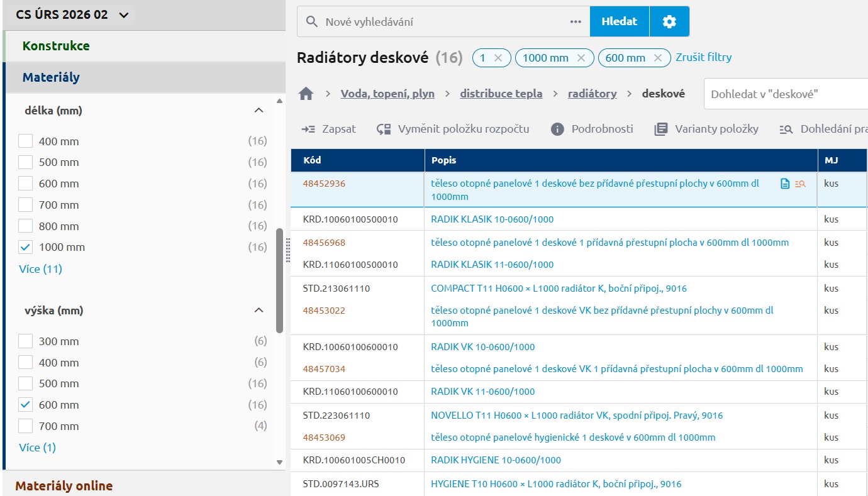Screen dimensions: 868x496
Task: Open RADIK KLASIK 10-0600/1000 item
Action: point(492,219)
